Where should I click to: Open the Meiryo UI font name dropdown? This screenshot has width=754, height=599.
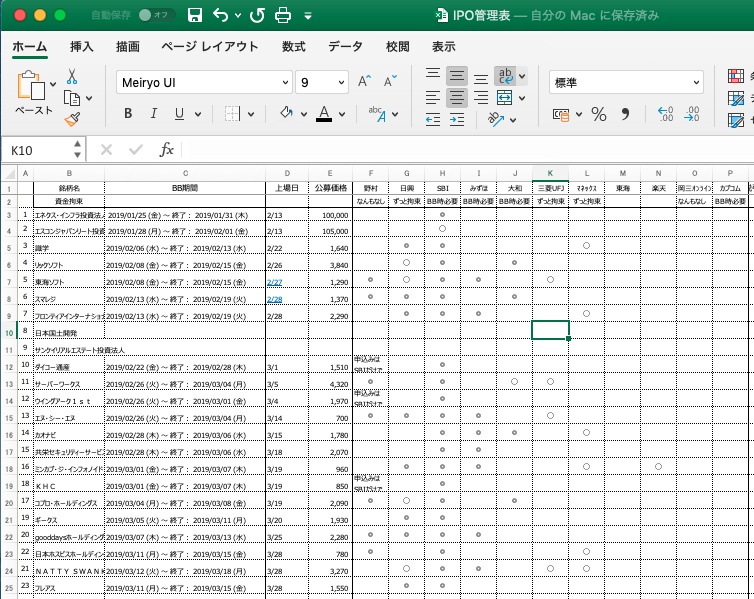[x=286, y=82]
